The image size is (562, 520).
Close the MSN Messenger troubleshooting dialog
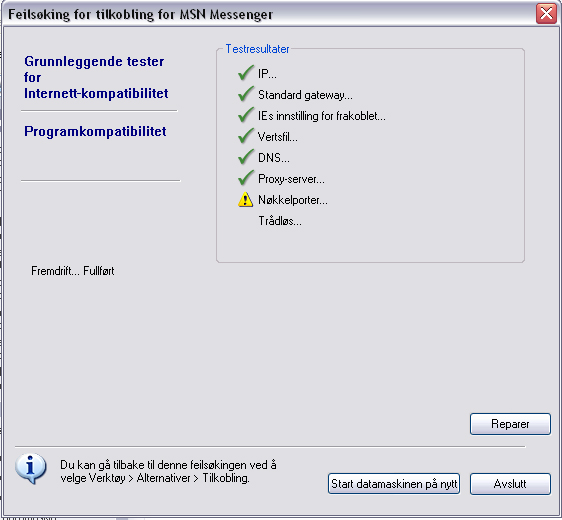pos(546,14)
